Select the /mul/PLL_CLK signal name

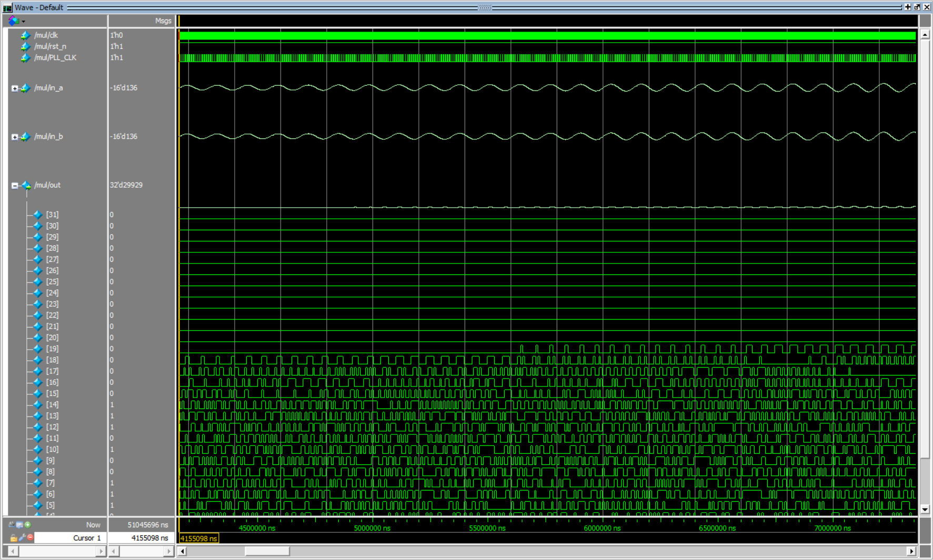pos(55,57)
